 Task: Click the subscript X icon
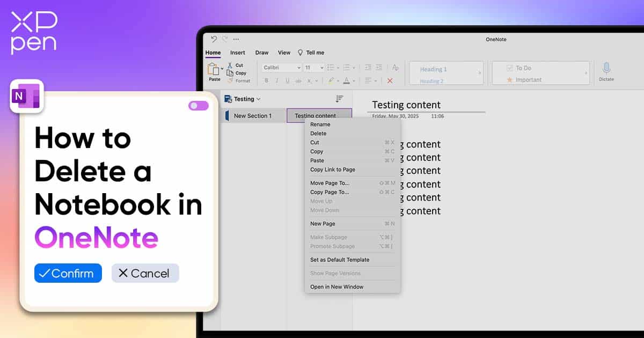point(310,81)
